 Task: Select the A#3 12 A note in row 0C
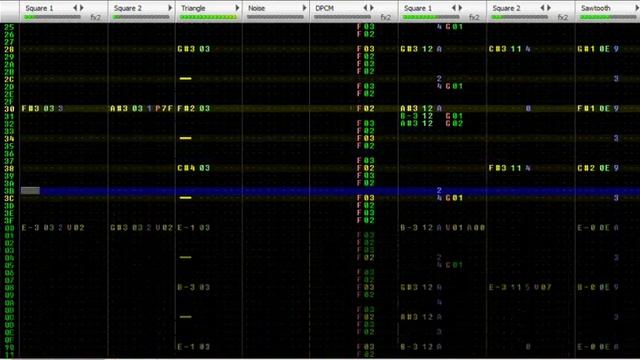[421, 317]
